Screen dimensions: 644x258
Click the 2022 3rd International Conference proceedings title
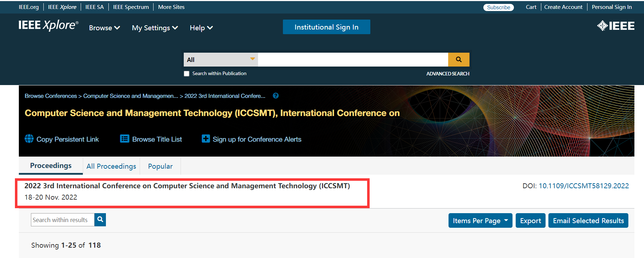pos(187,186)
